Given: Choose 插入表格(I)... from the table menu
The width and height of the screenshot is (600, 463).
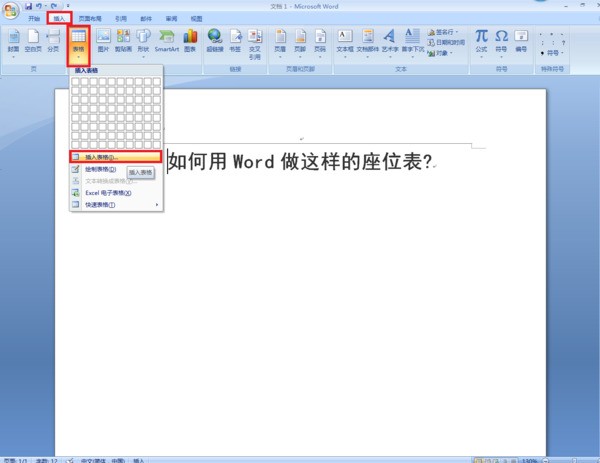Looking at the screenshot, I should click(116, 157).
